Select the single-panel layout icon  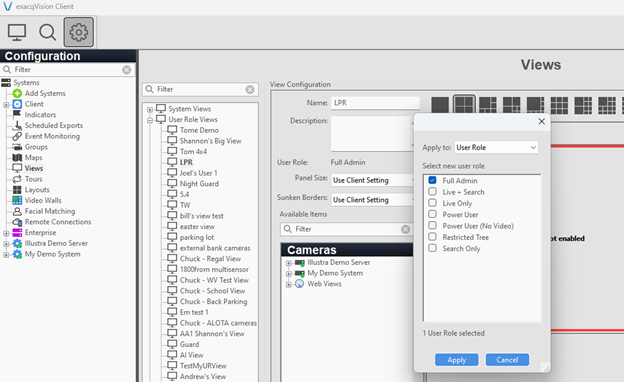440,105
